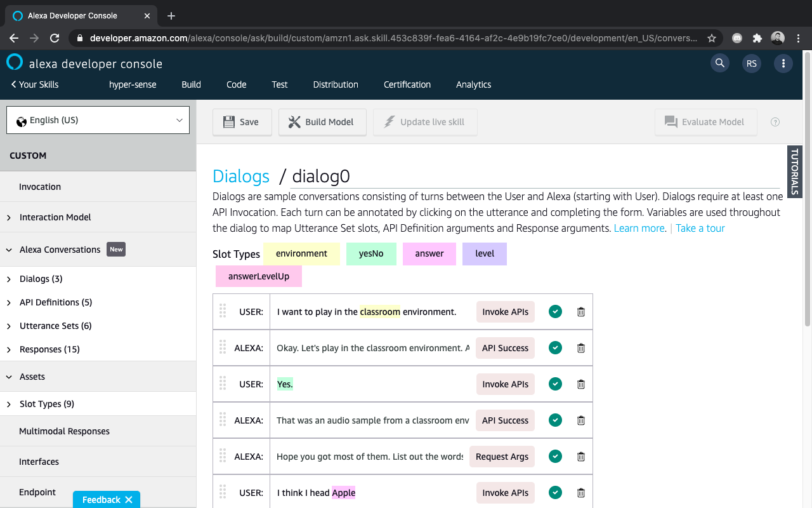Screen dimensions: 812x508
Task: Grab drag handle of 'Hope you got most' row
Action: (223, 455)
